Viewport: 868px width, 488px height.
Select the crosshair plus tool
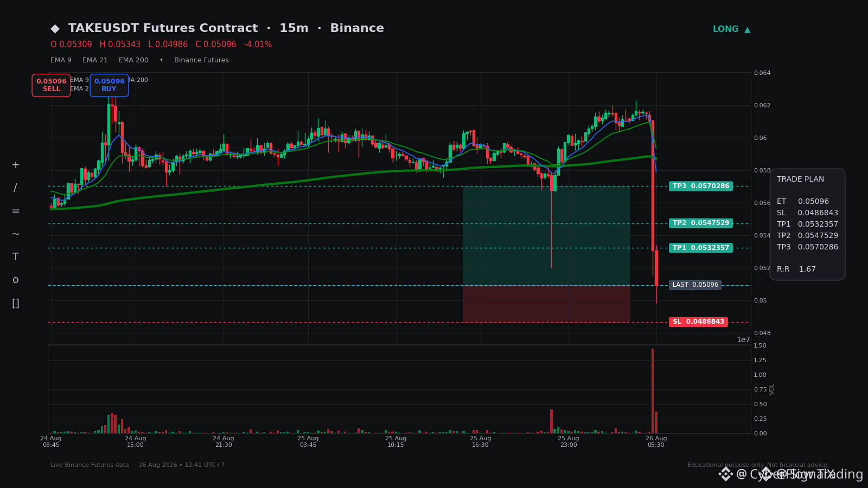(16, 165)
